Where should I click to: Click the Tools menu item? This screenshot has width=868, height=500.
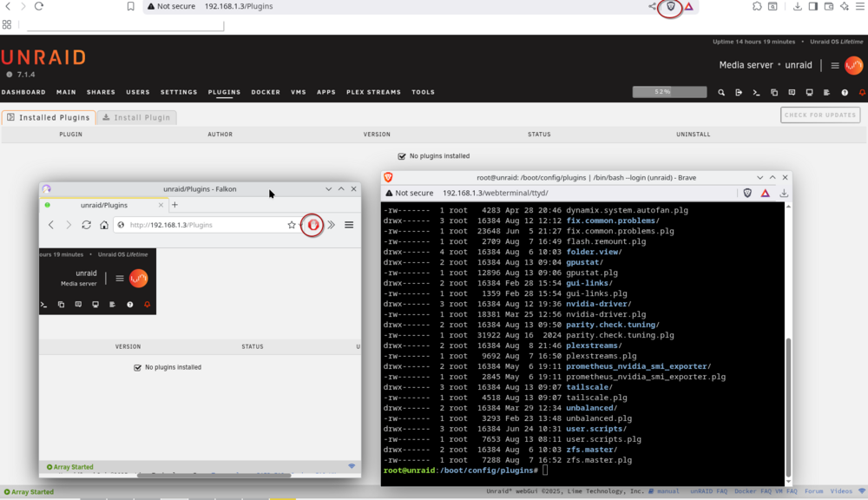tap(423, 93)
